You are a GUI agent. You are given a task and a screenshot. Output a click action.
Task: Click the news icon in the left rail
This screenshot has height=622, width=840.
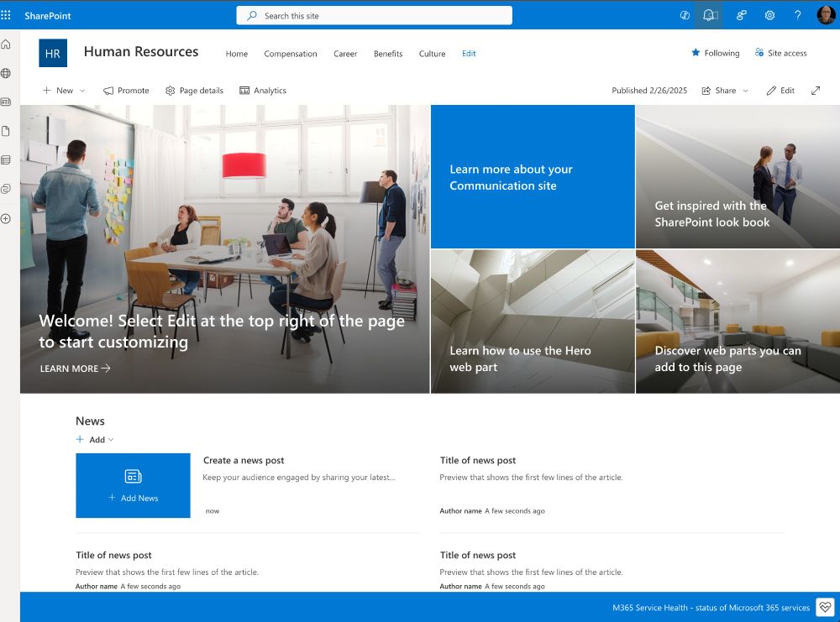pos(6,102)
